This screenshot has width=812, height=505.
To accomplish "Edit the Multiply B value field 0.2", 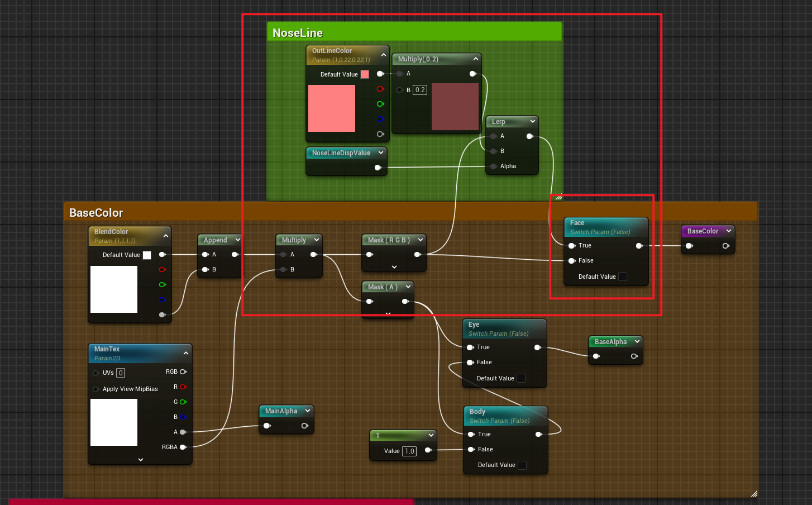I will [x=420, y=90].
